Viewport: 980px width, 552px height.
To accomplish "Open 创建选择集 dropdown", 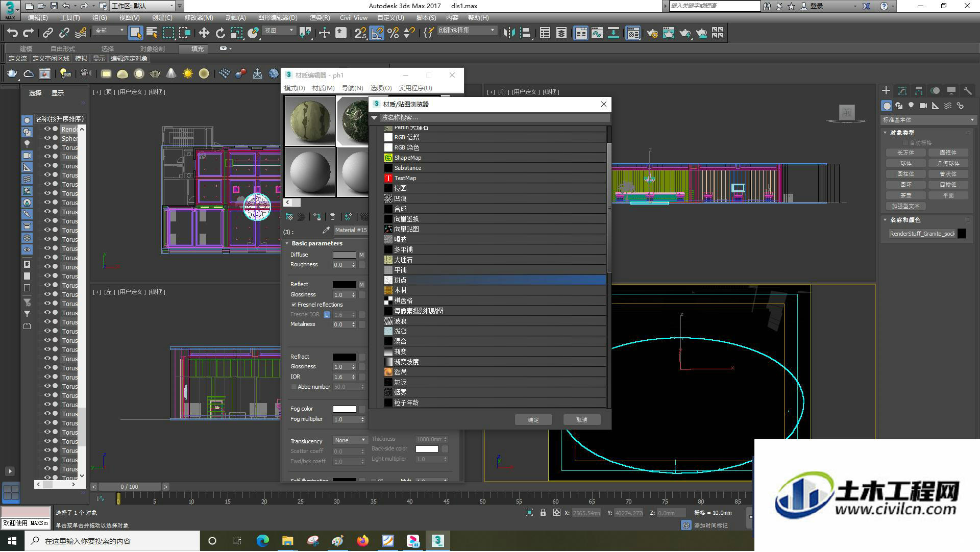I will click(x=467, y=31).
